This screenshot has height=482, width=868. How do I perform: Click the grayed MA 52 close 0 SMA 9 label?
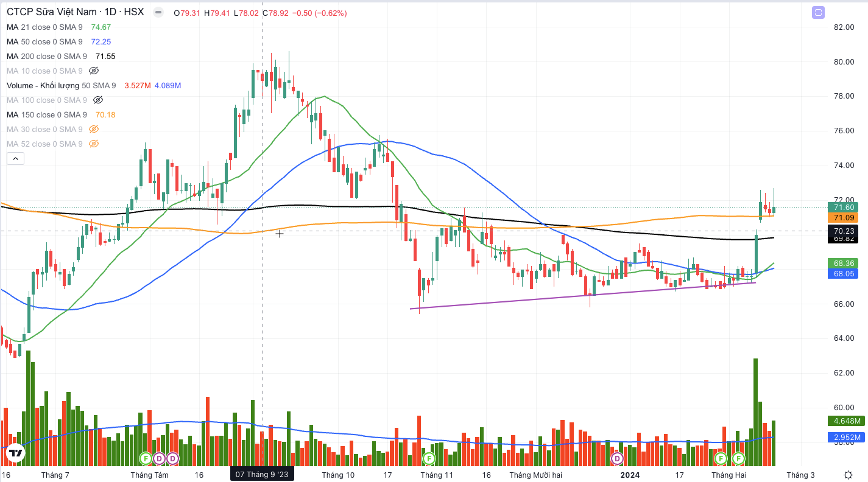pyautogui.click(x=44, y=144)
